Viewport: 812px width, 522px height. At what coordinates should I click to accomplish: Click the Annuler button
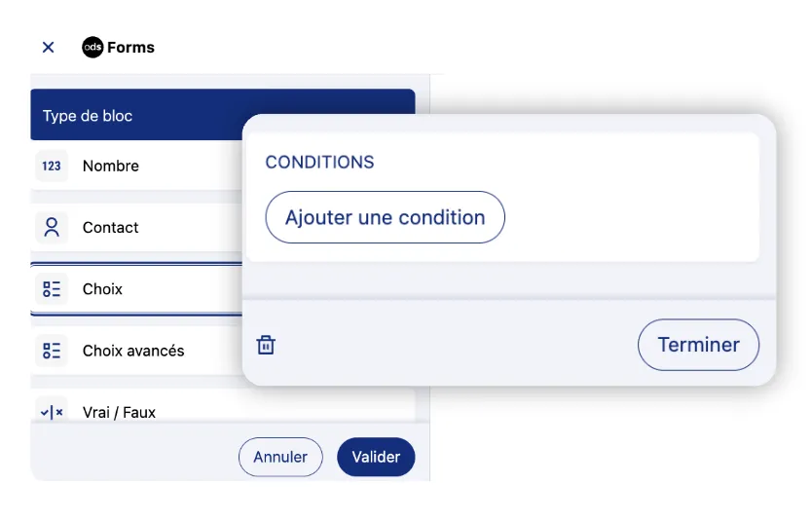(280, 457)
